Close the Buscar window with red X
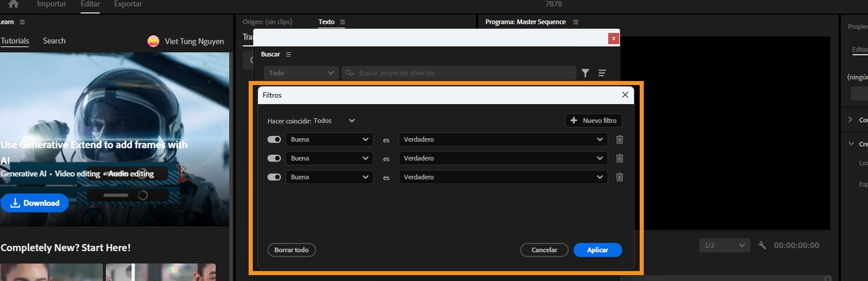 613,38
